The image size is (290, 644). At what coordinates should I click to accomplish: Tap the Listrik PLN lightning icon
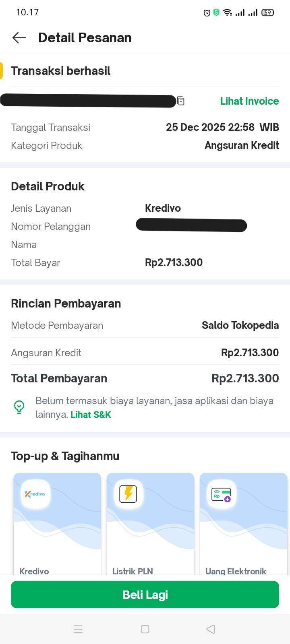[128, 494]
